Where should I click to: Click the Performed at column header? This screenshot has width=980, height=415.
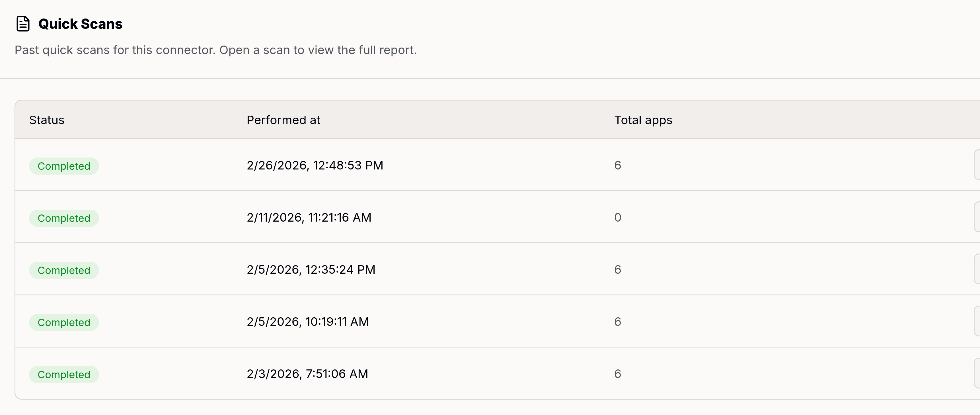(x=283, y=120)
